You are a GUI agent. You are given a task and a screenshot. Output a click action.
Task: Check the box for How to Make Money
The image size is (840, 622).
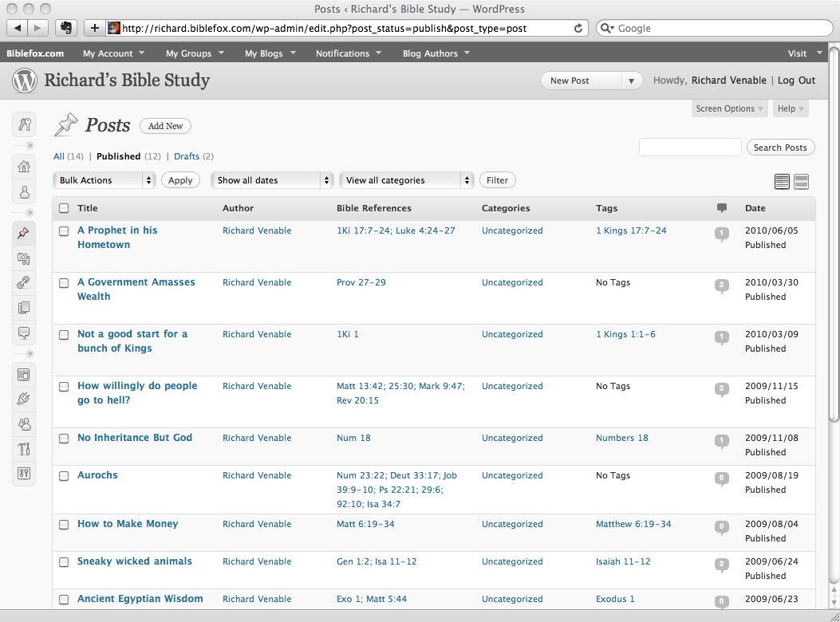64,525
